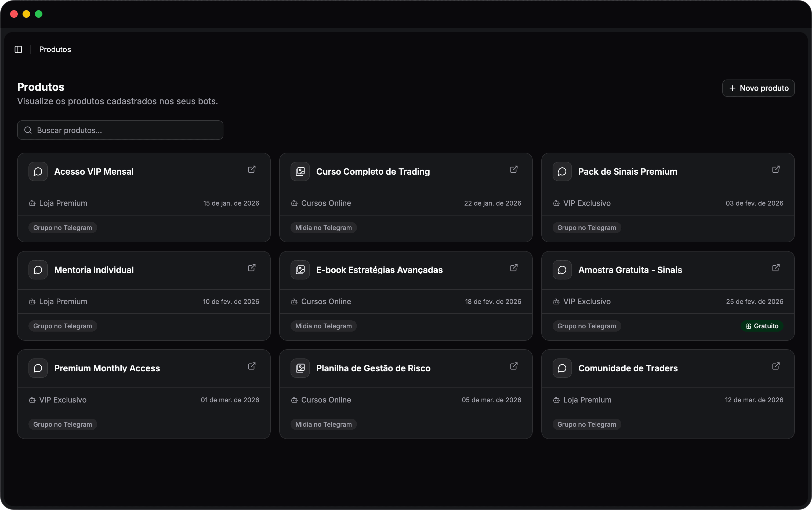Open external link for Amostra Gratuita - Sinais

(775, 268)
